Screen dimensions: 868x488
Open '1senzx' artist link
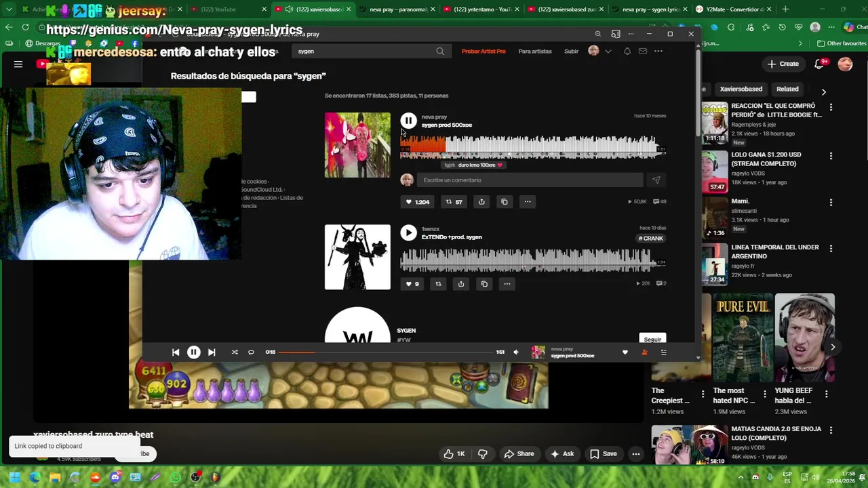[431, 229]
